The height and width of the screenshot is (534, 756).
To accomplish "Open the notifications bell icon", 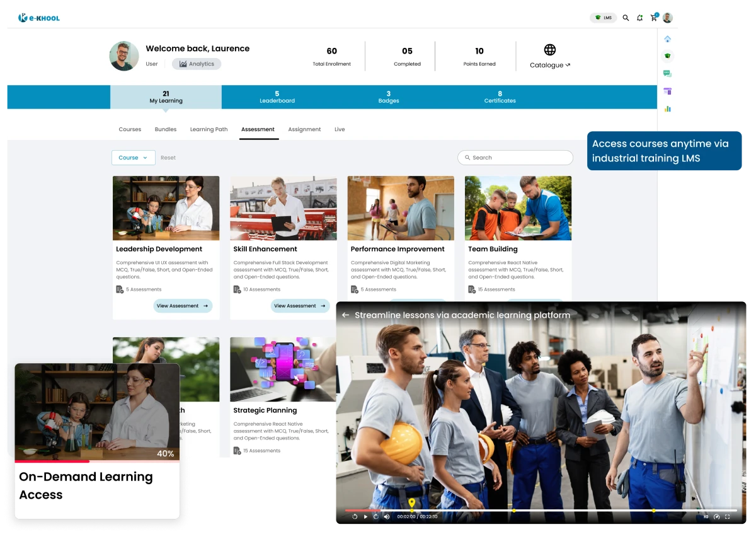I will 639,18.
